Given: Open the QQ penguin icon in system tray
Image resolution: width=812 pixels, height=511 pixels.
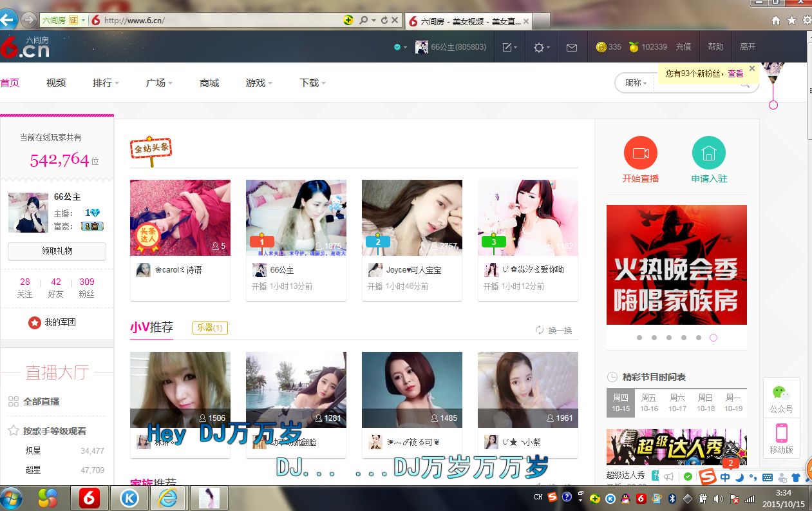Looking at the screenshot, I should tap(627, 497).
